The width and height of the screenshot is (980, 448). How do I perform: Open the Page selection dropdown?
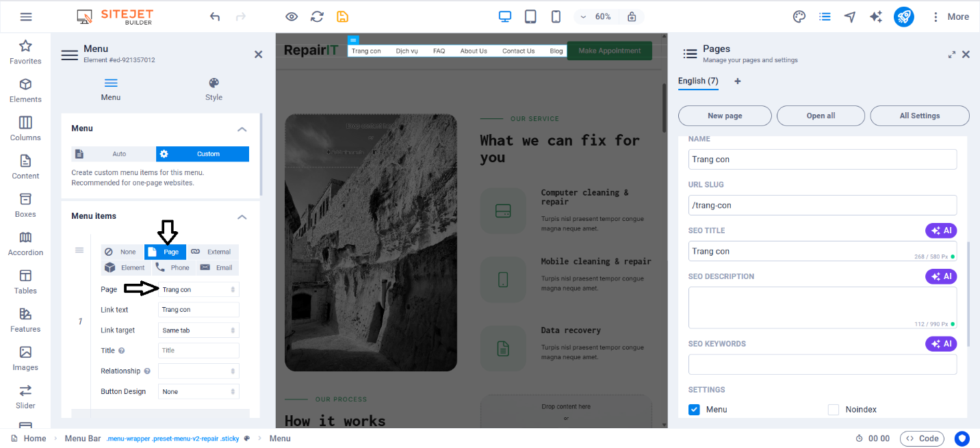198,290
